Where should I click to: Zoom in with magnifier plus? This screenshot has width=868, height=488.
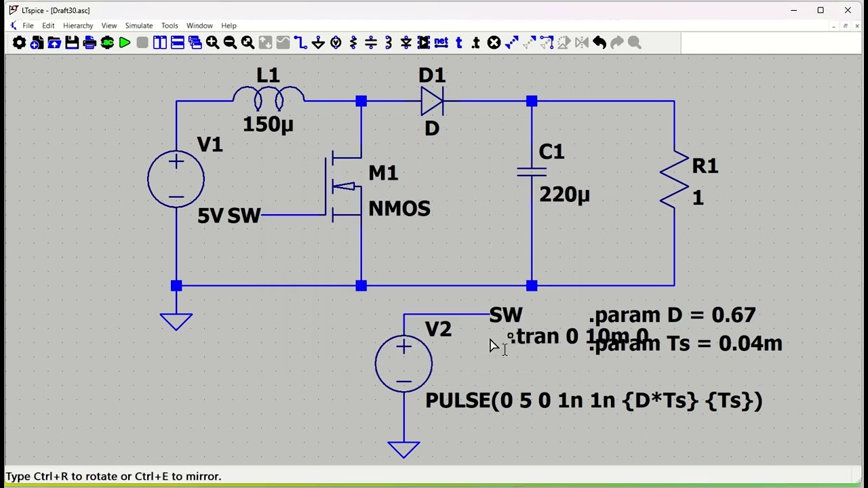pyautogui.click(x=213, y=43)
